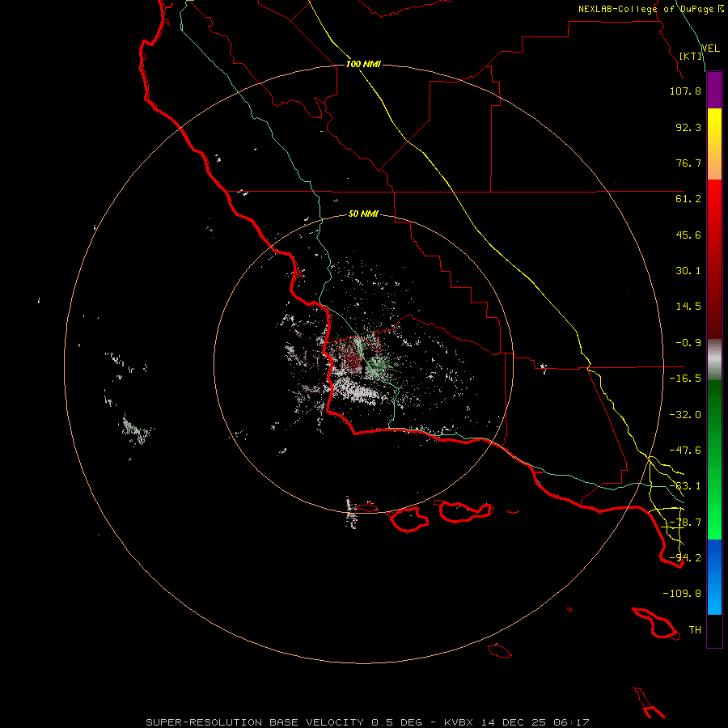Click the 45.6 velocity scale value
The width and height of the screenshot is (728, 728).
point(688,235)
